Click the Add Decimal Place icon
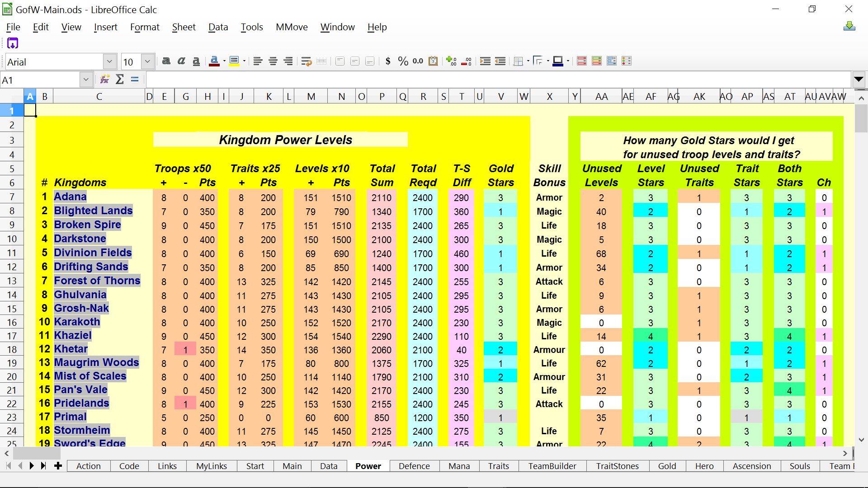Image resolution: width=868 pixels, height=488 pixels. pos(451,61)
